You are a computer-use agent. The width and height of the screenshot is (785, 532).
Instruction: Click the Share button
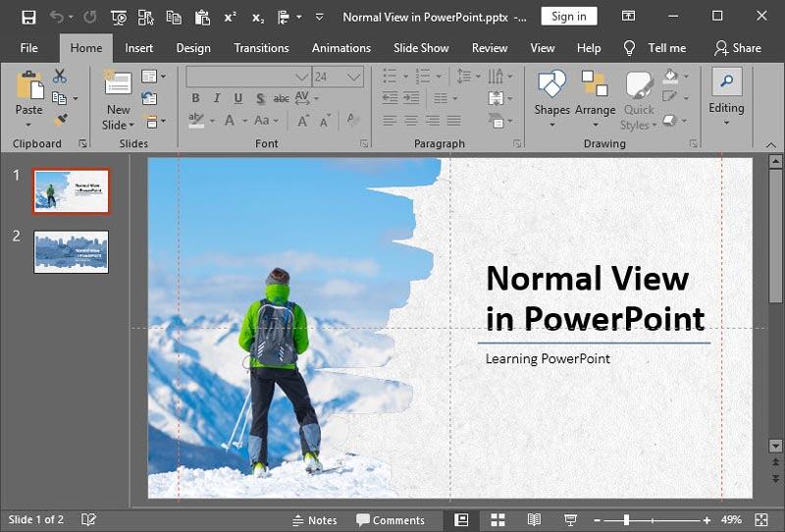(738, 48)
